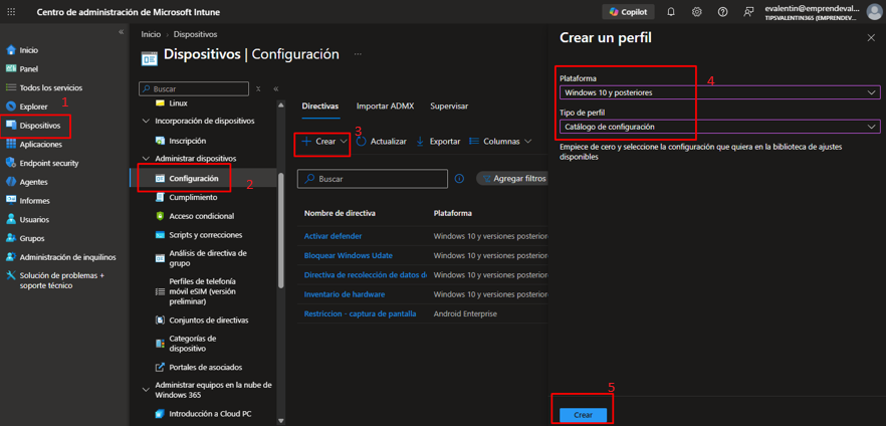Open the help question mark icon
The width and height of the screenshot is (886, 426).
[723, 12]
